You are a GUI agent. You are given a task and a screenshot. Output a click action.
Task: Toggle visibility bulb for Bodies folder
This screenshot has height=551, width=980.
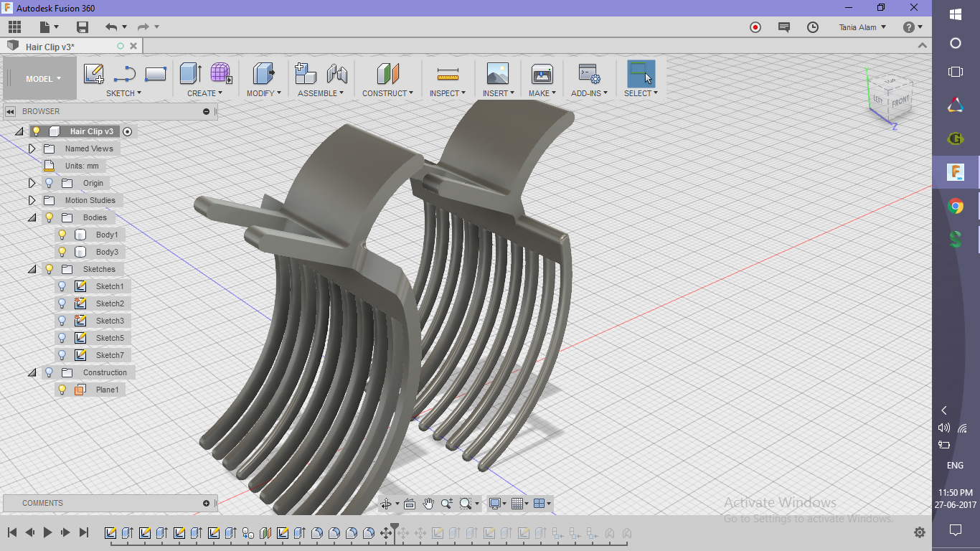49,217
